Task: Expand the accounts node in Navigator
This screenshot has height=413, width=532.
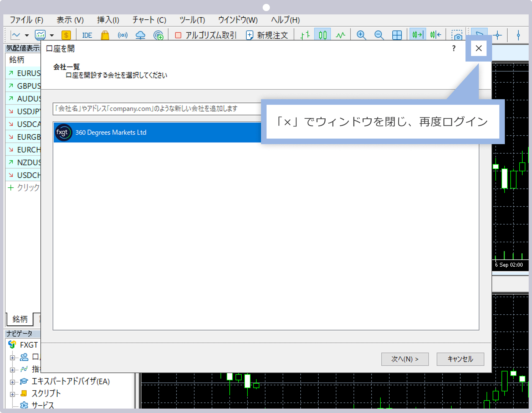Action: click(12, 358)
